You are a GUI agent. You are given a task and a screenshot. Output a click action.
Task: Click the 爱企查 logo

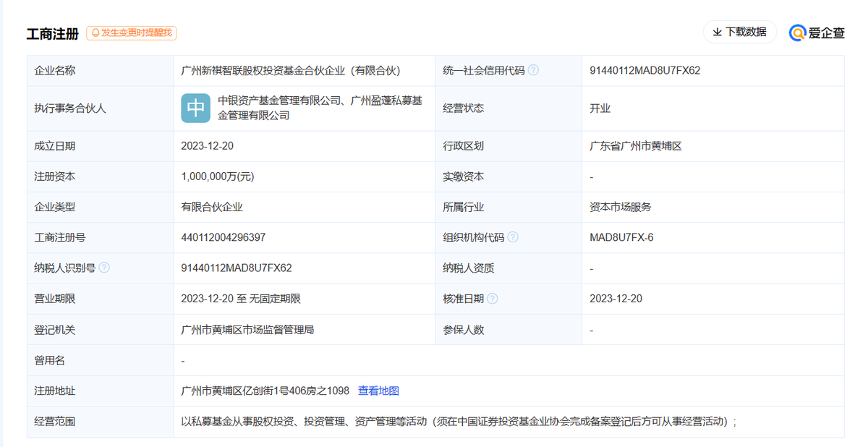pyautogui.click(x=817, y=33)
